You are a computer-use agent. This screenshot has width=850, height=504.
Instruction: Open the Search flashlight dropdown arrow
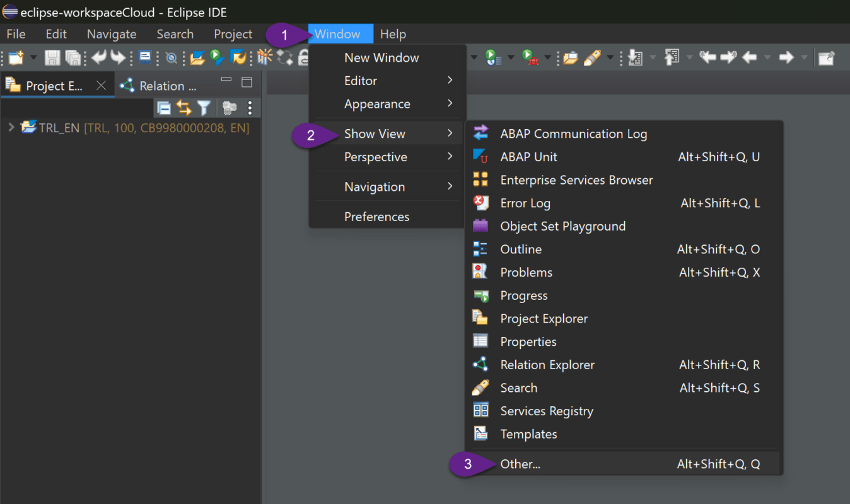pos(610,58)
